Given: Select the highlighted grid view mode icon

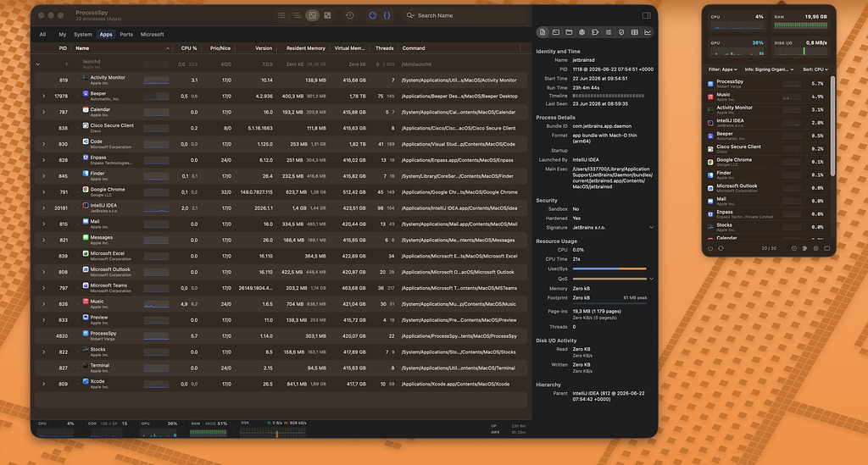Looking at the screenshot, I should (312, 15).
